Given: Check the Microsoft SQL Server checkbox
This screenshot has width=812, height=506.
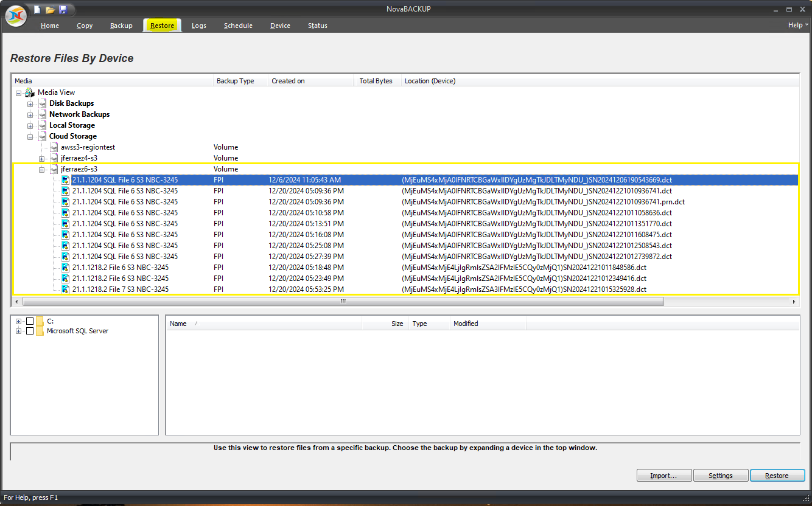Looking at the screenshot, I should point(30,331).
